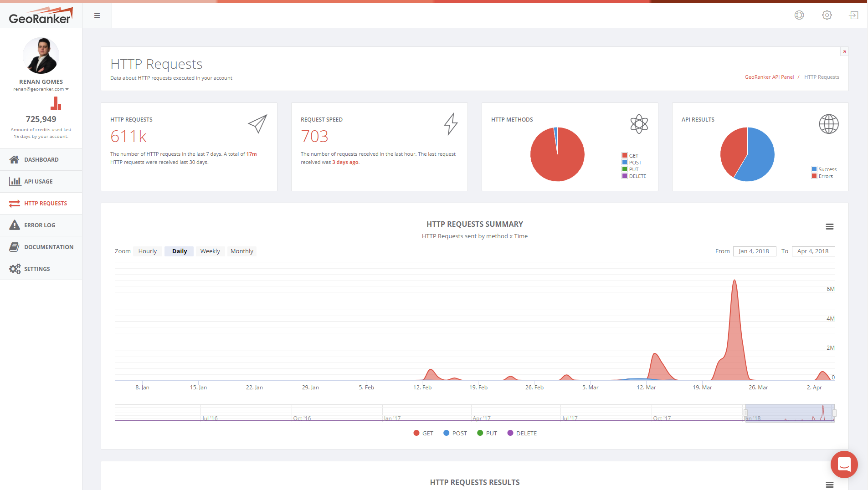Toggle Success in API Results legend
868x490 pixels.
pyautogui.click(x=824, y=169)
